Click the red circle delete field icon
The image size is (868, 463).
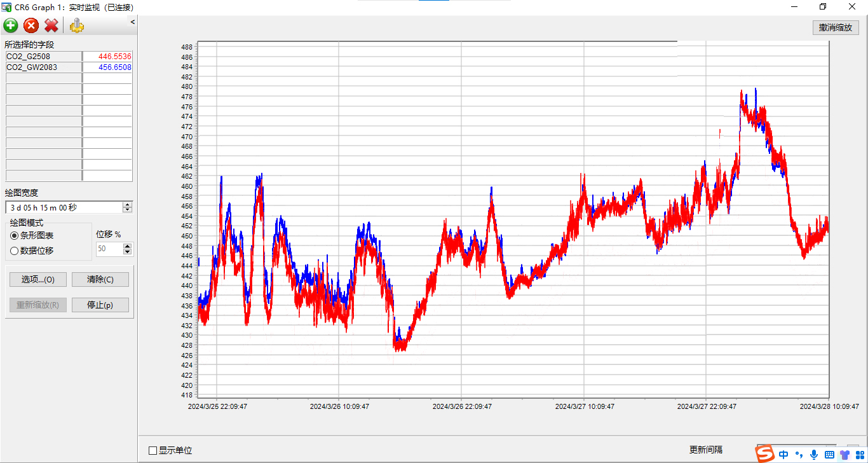click(31, 25)
